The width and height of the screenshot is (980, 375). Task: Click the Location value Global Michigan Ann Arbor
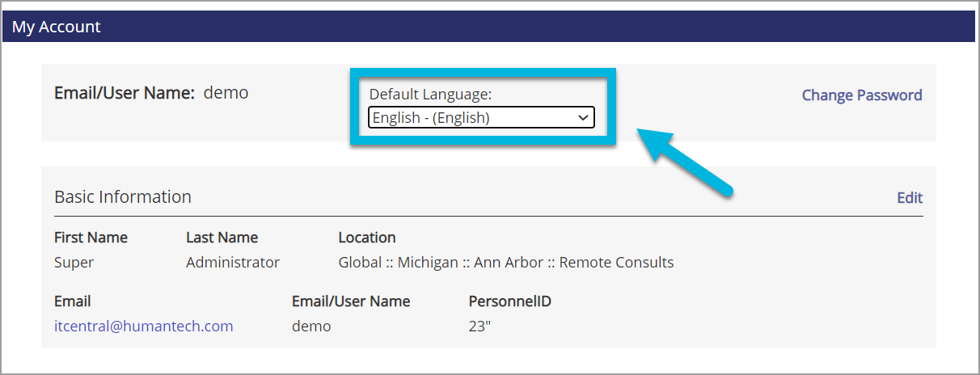(x=506, y=263)
